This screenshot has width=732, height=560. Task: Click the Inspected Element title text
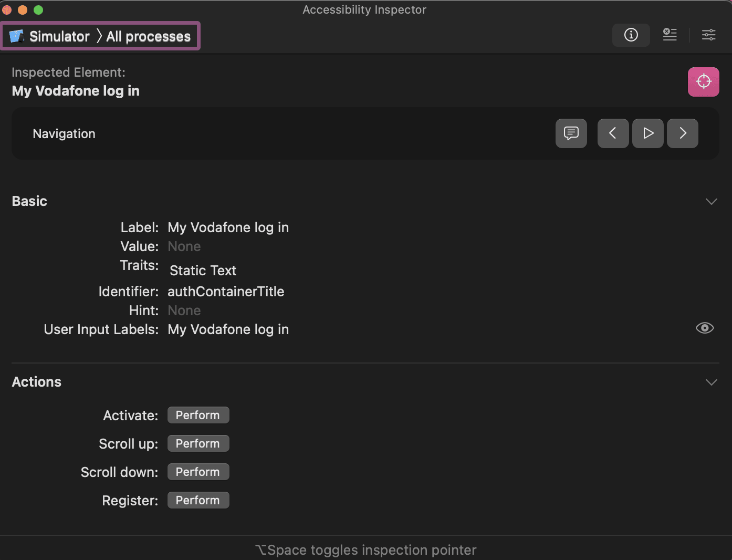(76, 91)
